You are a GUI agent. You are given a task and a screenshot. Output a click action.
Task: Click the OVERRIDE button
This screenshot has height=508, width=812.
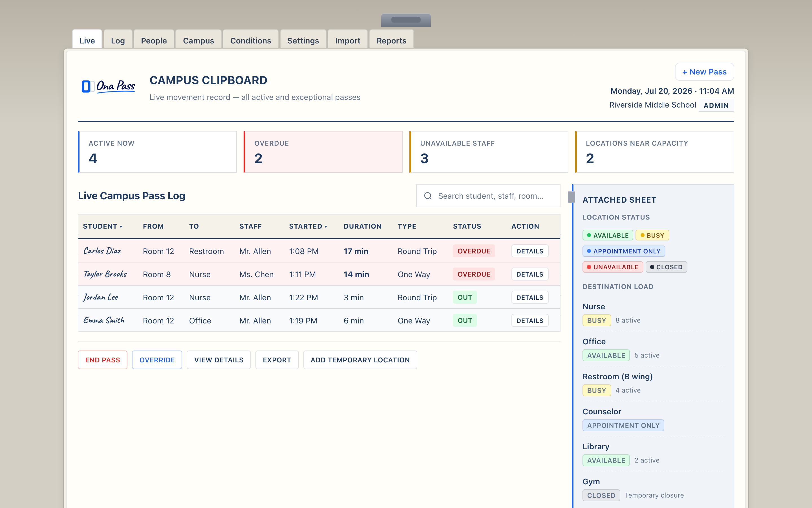pos(157,360)
